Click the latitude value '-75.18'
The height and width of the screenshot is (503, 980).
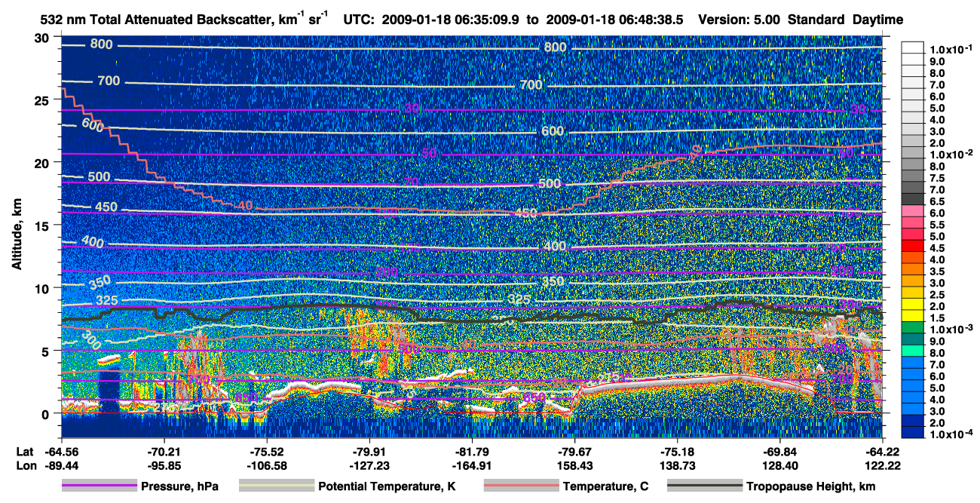[x=677, y=452]
